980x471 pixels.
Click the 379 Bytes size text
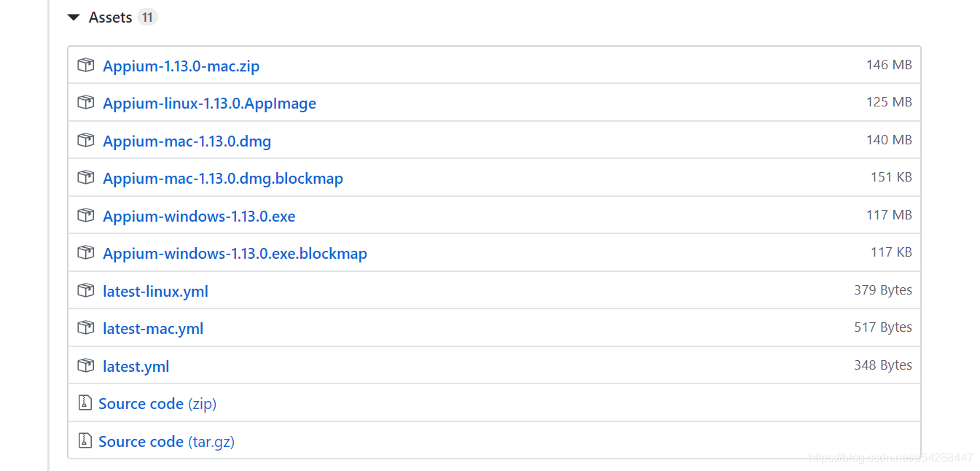pyautogui.click(x=883, y=290)
